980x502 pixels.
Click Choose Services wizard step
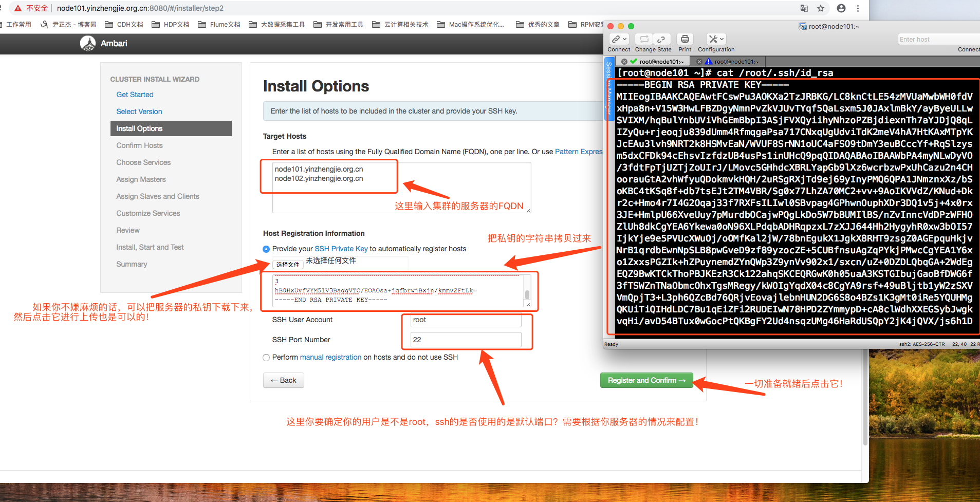143,162
